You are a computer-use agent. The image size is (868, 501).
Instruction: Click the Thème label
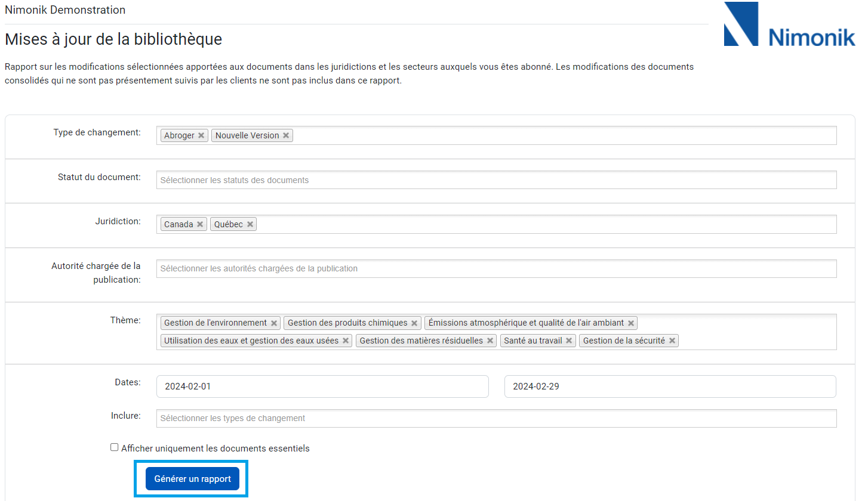125,320
